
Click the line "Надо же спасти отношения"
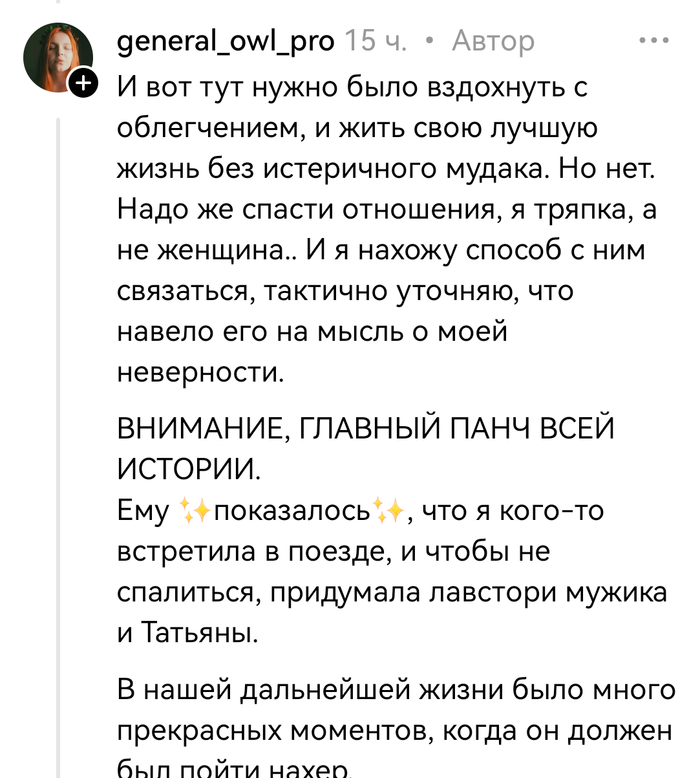(x=374, y=211)
